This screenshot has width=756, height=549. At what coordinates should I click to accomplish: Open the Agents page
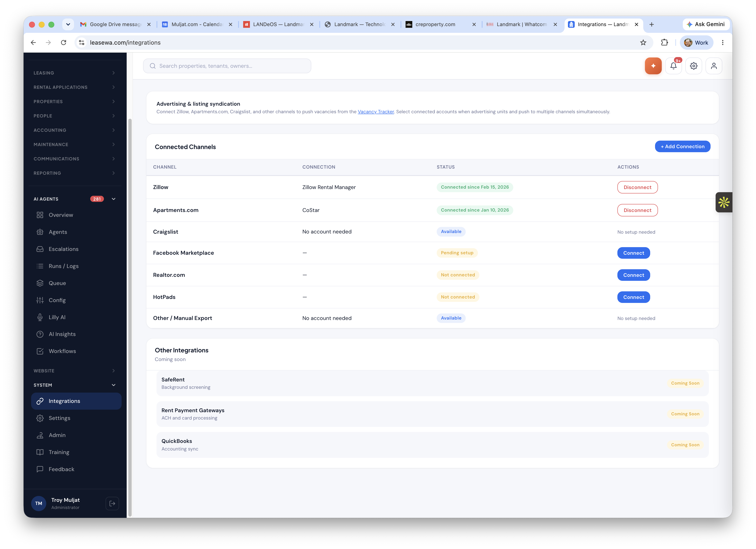(x=76, y=232)
